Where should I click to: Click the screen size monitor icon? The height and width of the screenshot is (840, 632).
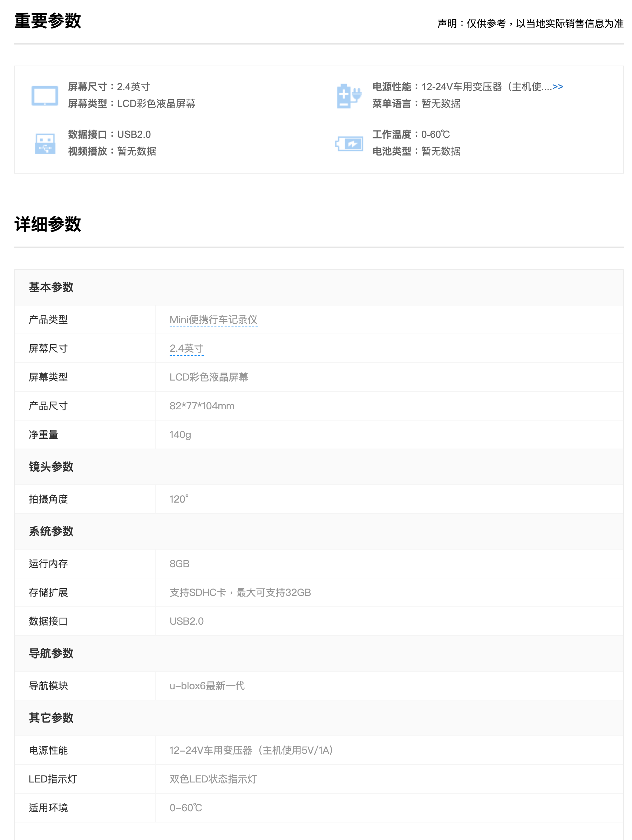45,96
